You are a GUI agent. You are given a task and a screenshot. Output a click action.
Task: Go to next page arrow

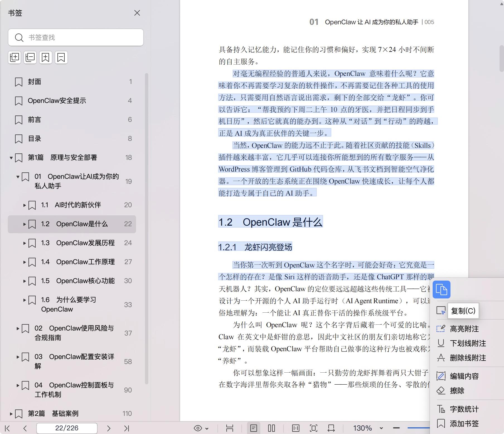(x=109, y=428)
